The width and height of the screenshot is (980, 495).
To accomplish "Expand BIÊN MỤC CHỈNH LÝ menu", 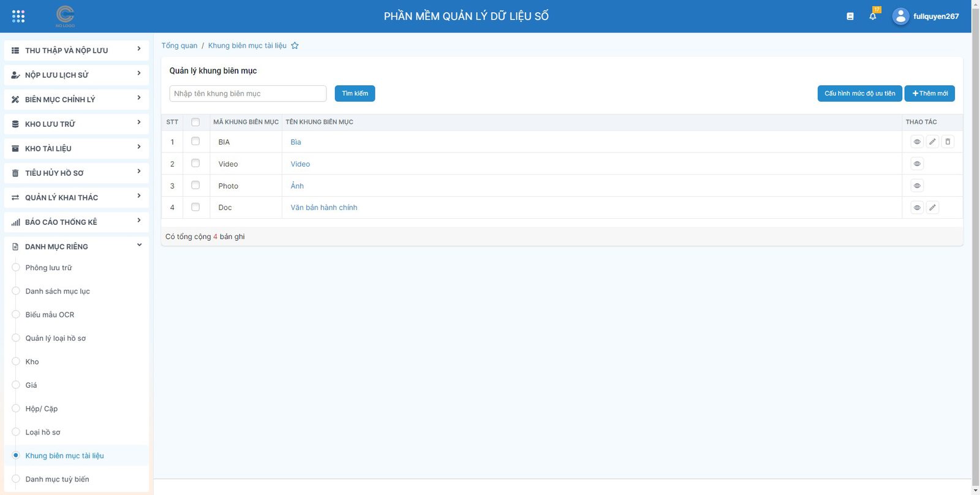I will coord(76,99).
